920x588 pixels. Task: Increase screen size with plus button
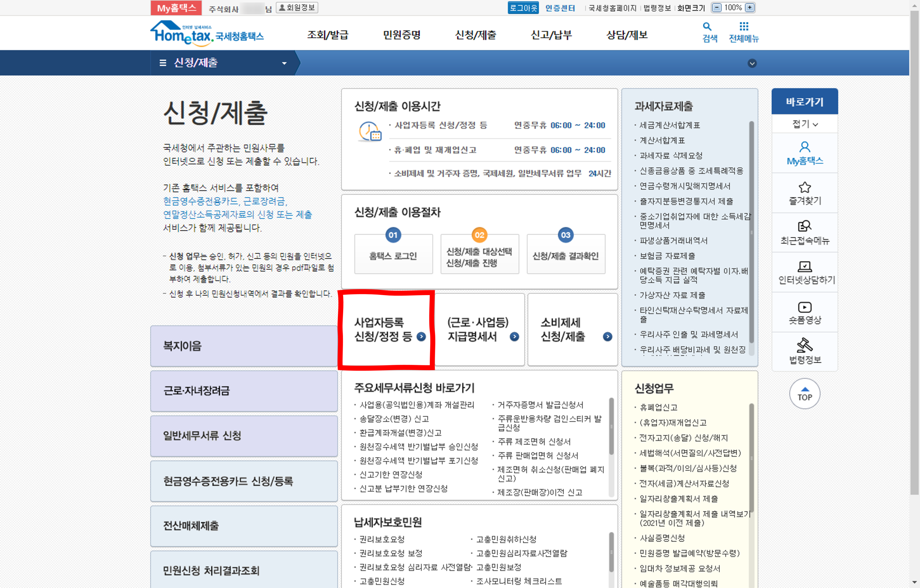click(749, 8)
